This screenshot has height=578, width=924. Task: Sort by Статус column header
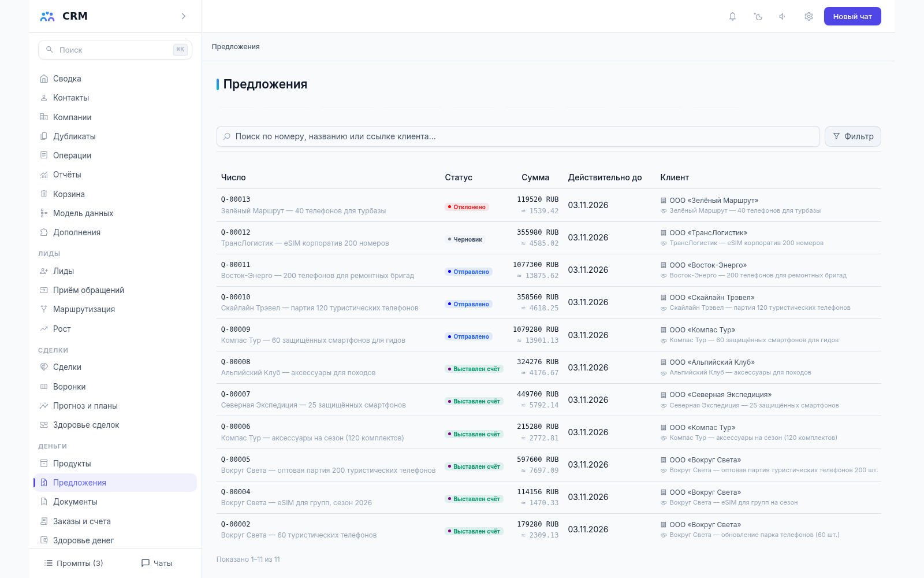click(x=459, y=177)
